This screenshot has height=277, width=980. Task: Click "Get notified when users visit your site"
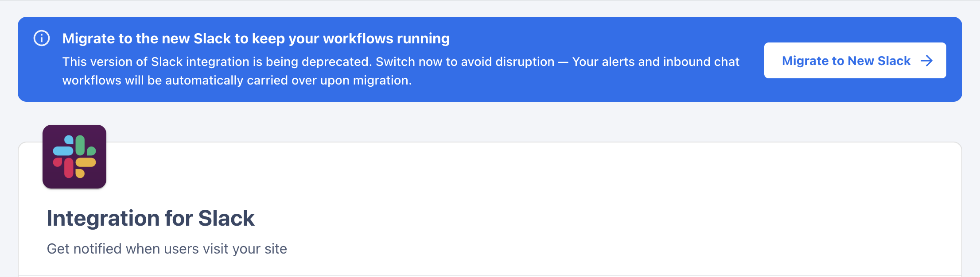(x=167, y=249)
